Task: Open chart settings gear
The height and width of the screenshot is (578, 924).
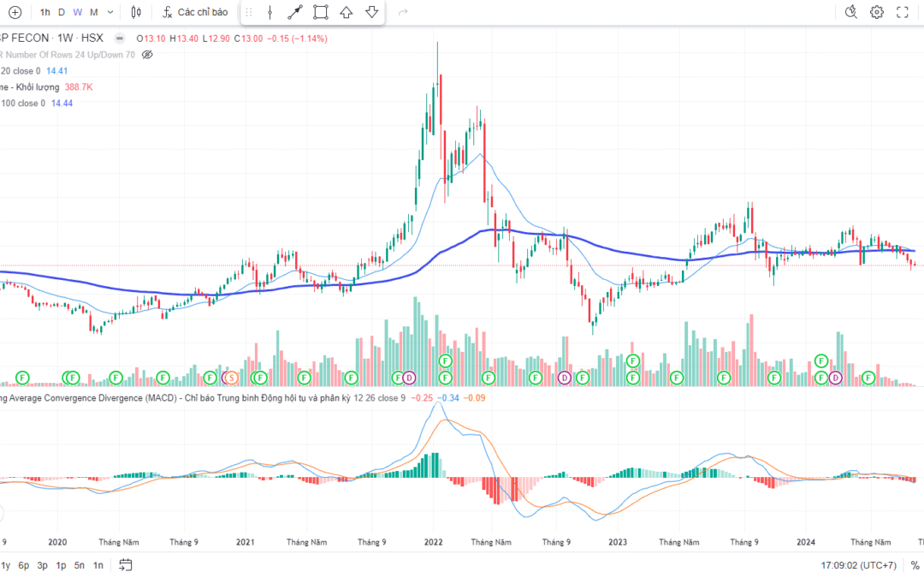Action: point(877,12)
